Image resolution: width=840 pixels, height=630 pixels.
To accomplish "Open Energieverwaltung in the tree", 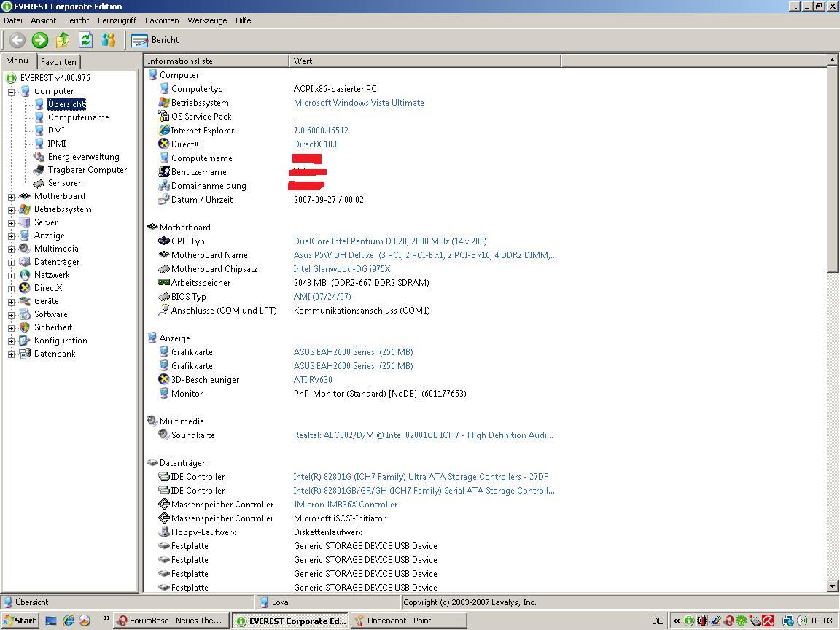I will point(84,157).
